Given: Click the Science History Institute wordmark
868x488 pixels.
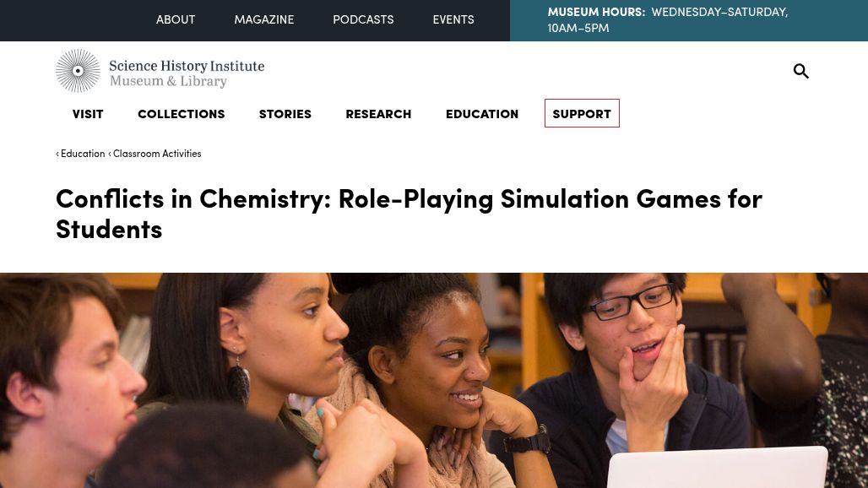Looking at the screenshot, I should coord(186,73).
